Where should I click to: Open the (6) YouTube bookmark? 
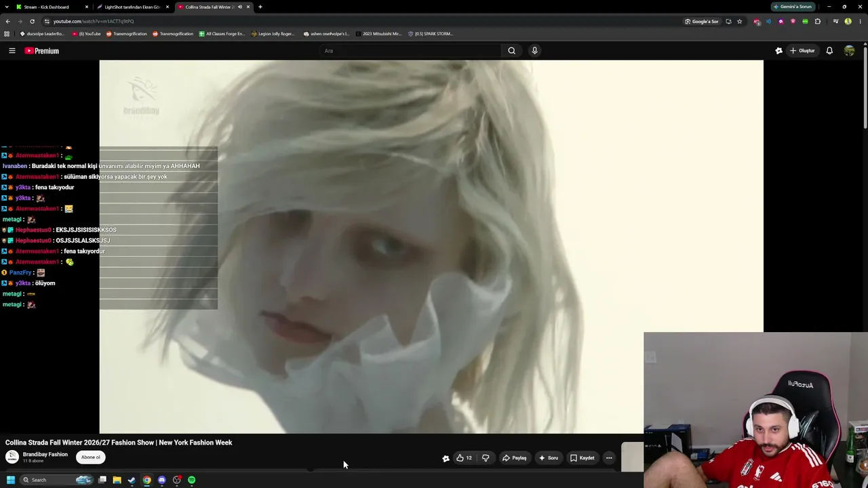click(86, 33)
